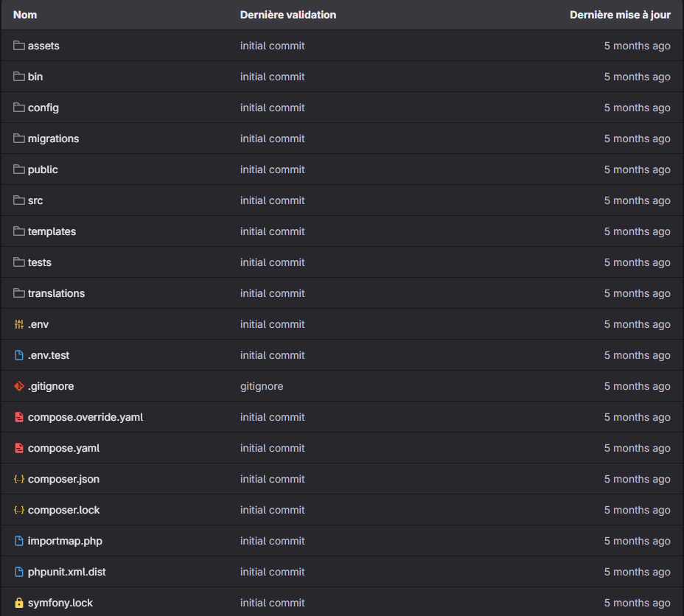The width and height of the screenshot is (684, 616).
Task: Open the migrations folder
Action: [x=53, y=139]
